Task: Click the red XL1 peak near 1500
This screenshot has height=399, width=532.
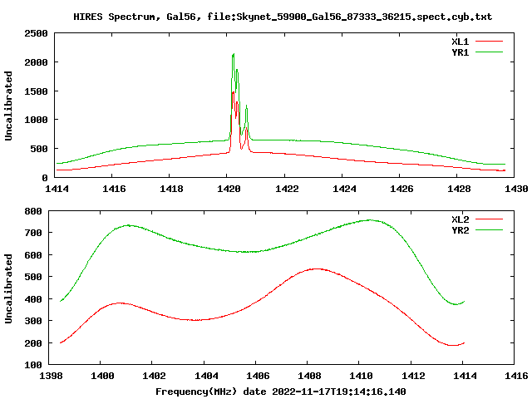Action: point(233,92)
